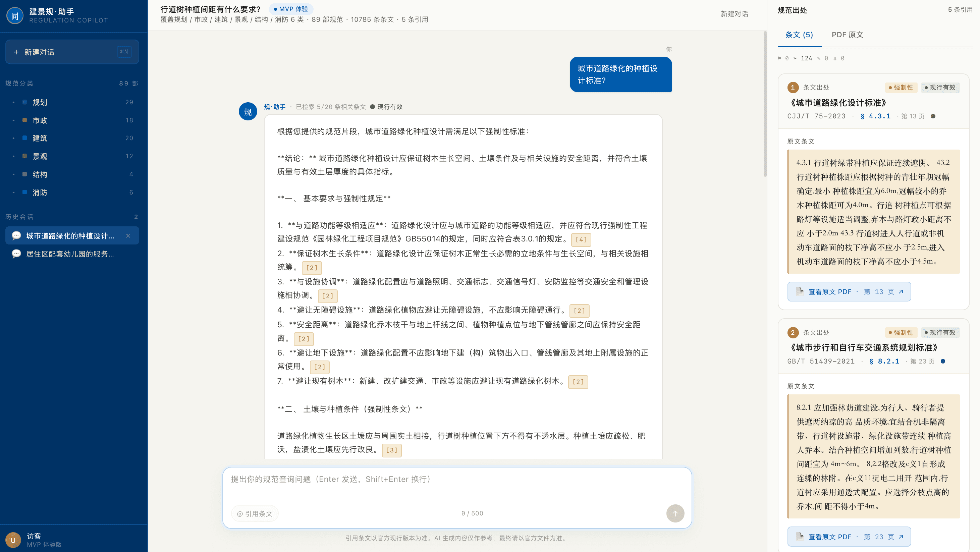
Task: Expand the 景观 category
Action: tap(14, 156)
